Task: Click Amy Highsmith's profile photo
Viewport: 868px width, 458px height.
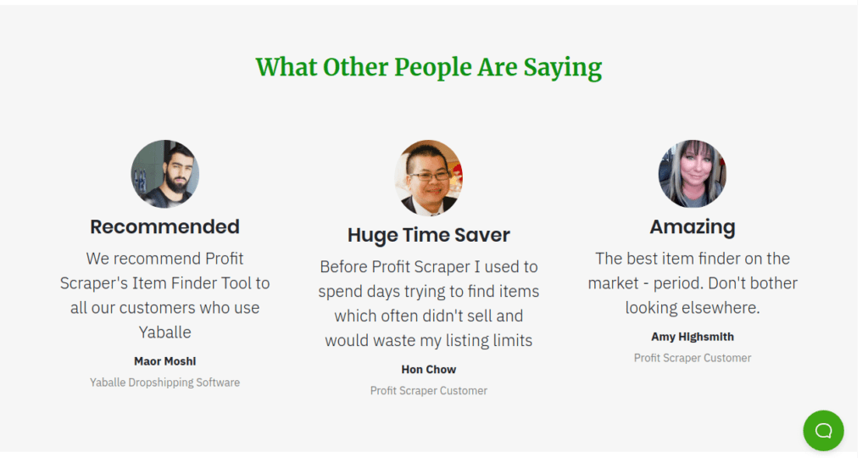Action: [693, 174]
